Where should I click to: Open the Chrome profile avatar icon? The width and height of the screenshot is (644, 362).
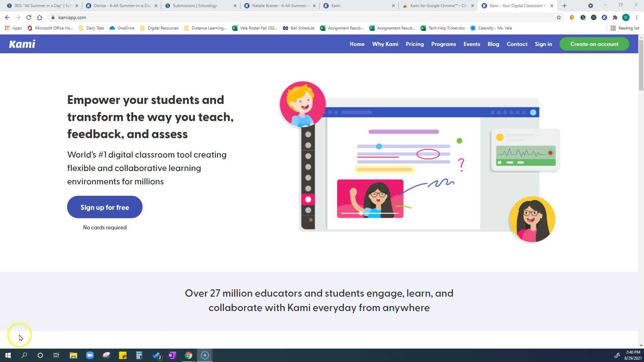626,17
